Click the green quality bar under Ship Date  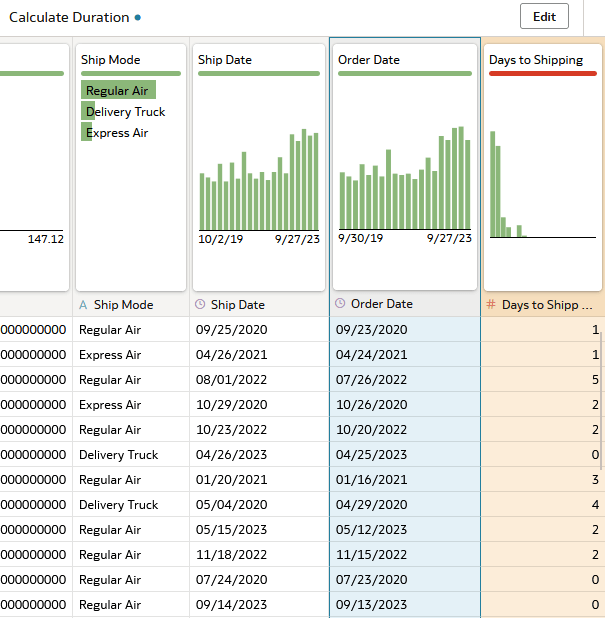258,73
